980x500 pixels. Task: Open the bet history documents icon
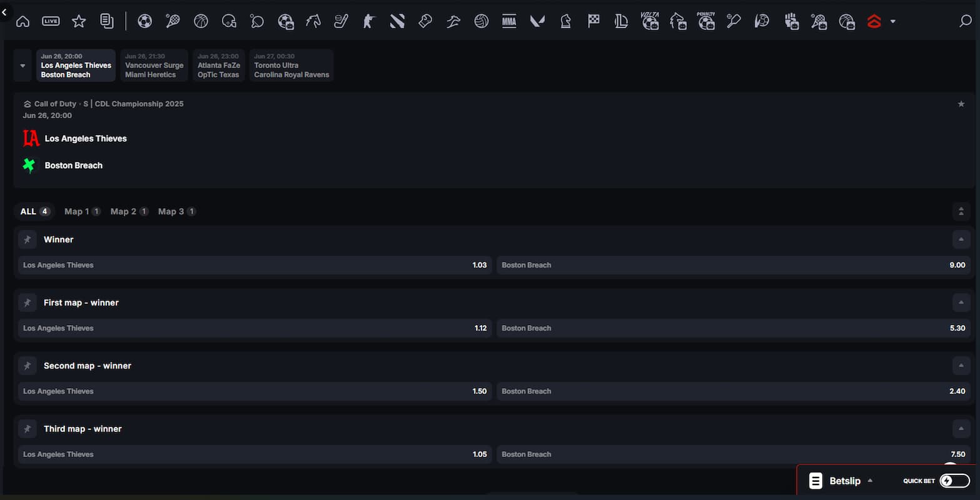pyautogui.click(x=107, y=21)
